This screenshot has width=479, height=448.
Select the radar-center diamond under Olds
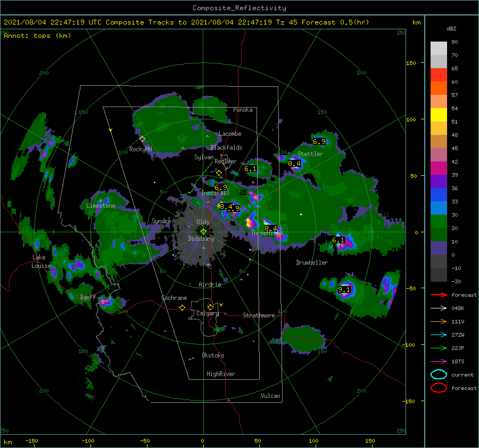203,232
